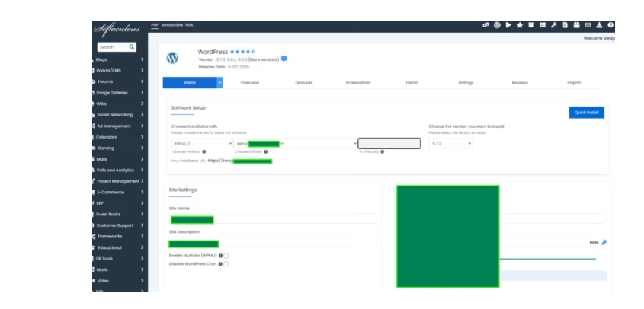Open the help question mark icon

[x=610, y=25]
